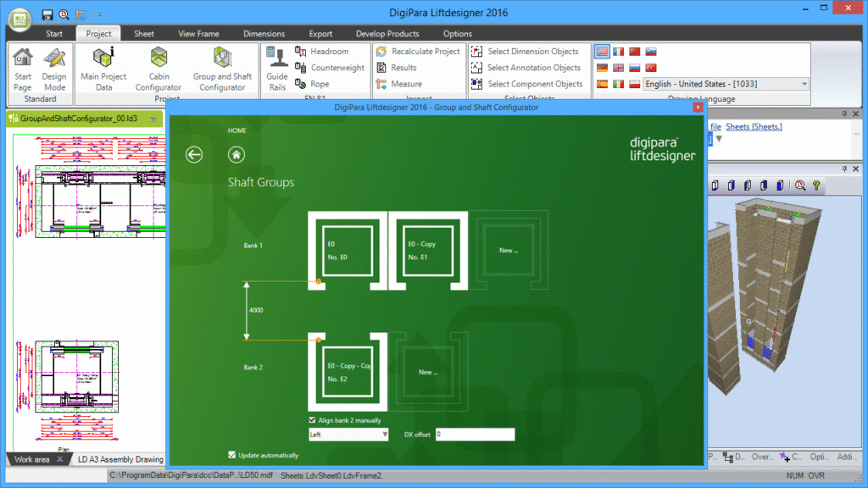The image size is (868, 488).
Task: Click the 4000 bank distance value
Action: point(256,310)
